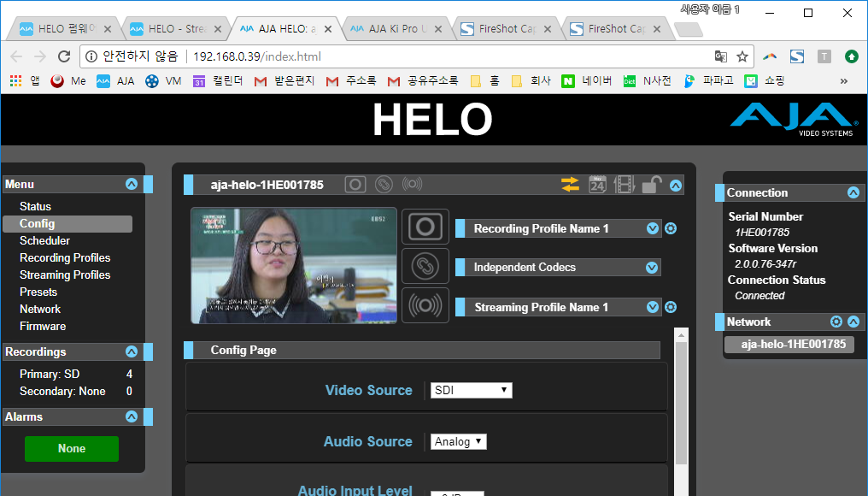This screenshot has width=868, height=496.
Task: Click the video preview thumbnail
Action: click(294, 265)
